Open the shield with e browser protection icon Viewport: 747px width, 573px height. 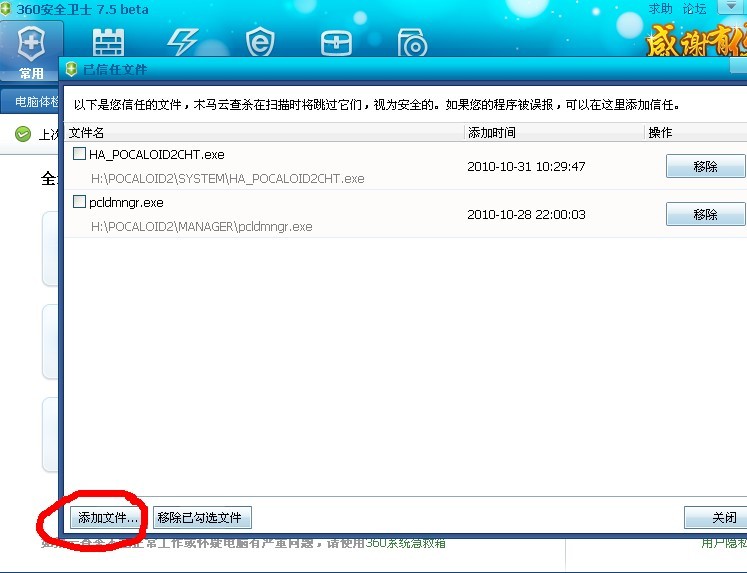(260, 42)
